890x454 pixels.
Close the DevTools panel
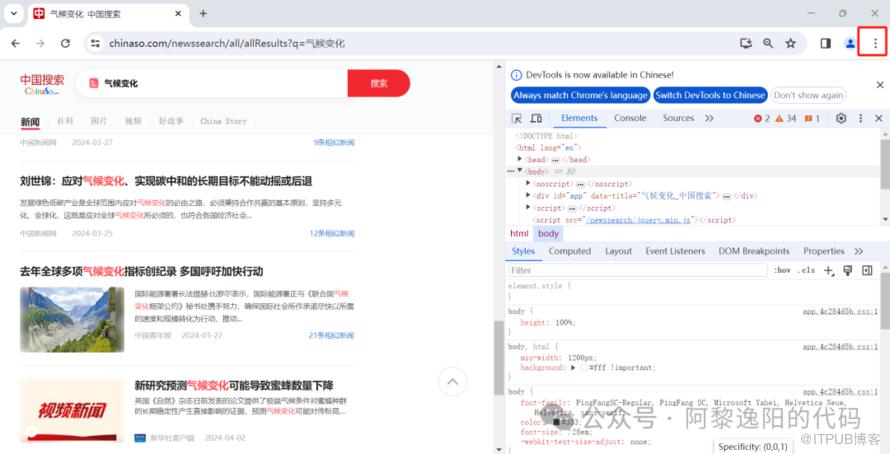click(x=879, y=118)
